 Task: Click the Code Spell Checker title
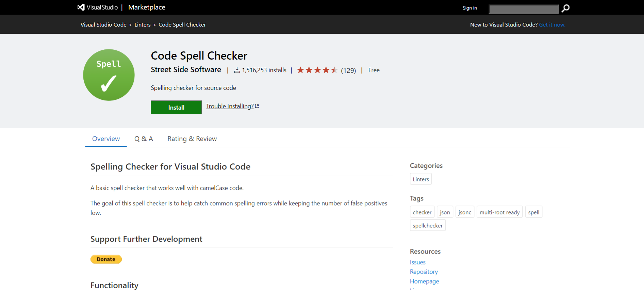[199, 55]
